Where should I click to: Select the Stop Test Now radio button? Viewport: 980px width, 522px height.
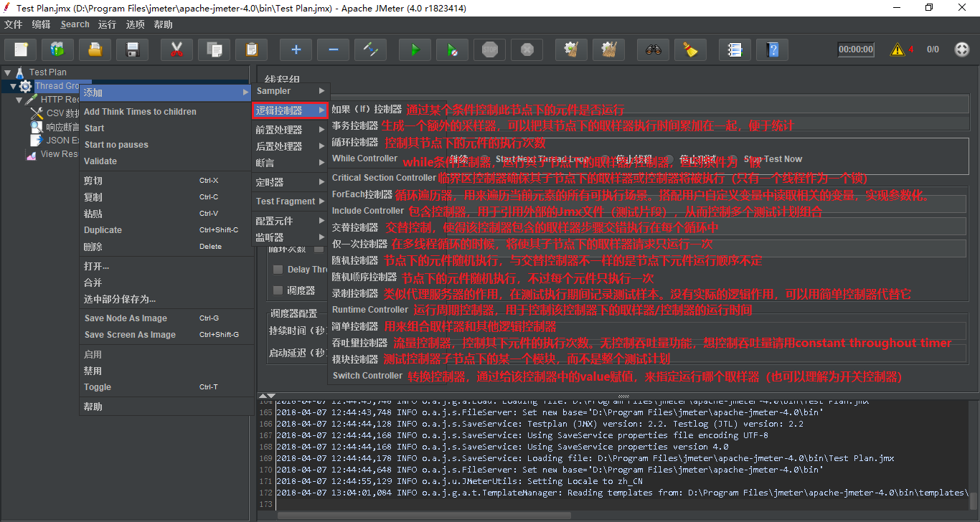pos(733,159)
